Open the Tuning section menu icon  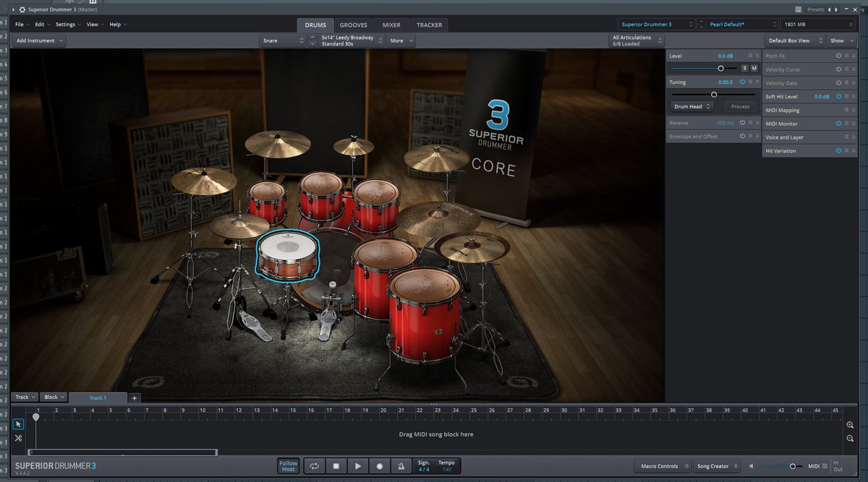coord(751,82)
